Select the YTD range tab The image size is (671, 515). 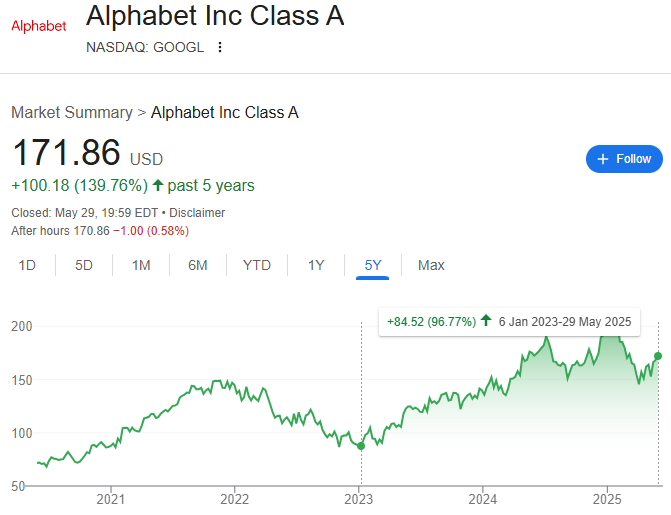pos(257,265)
